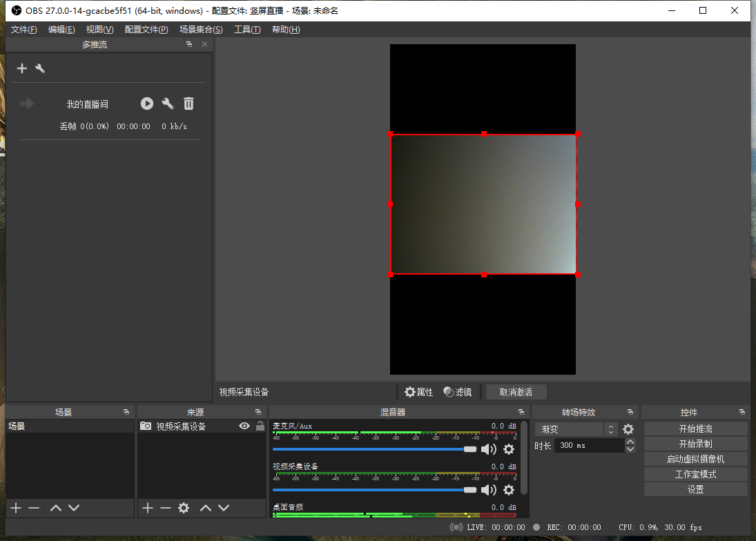Toggle visibility eye of 视频采集设备 source
The width and height of the screenshot is (756, 541).
(244, 426)
